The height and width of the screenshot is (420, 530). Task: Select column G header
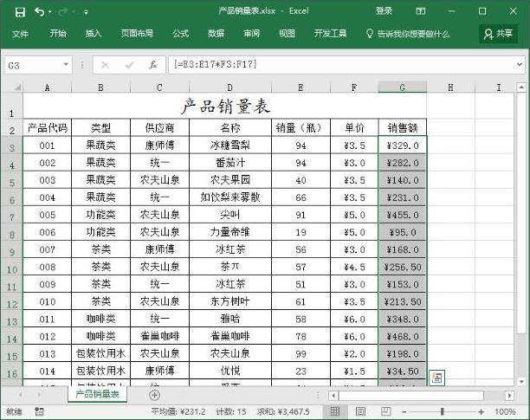point(402,87)
